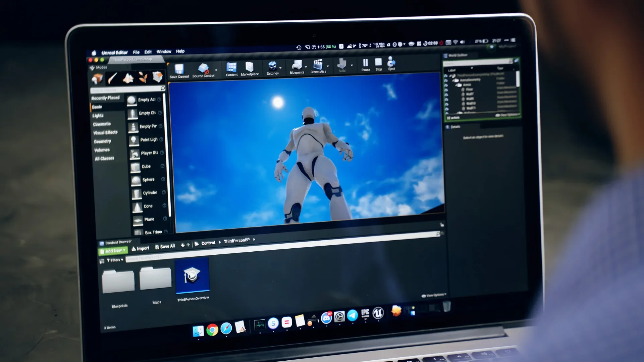644x362 pixels.
Task: Open Build options dropdown arrow
Action: click(x=352, y=65)
